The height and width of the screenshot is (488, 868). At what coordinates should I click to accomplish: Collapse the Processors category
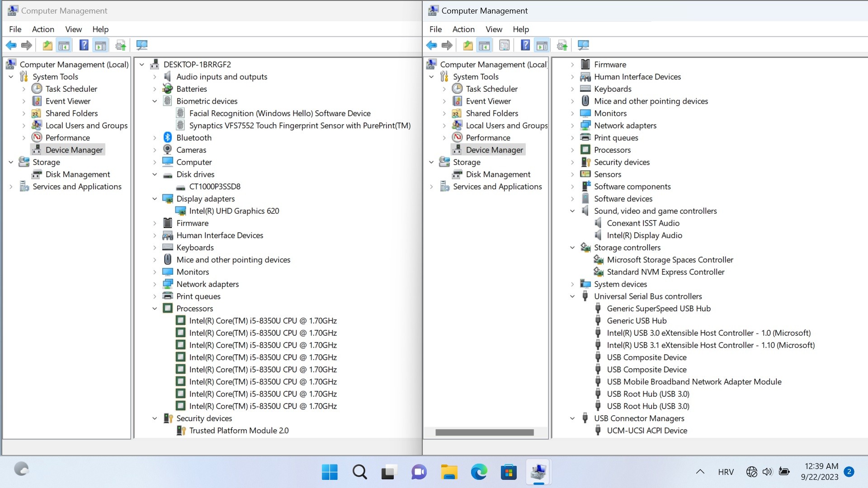pyautogui.click(x=155, y=309)
